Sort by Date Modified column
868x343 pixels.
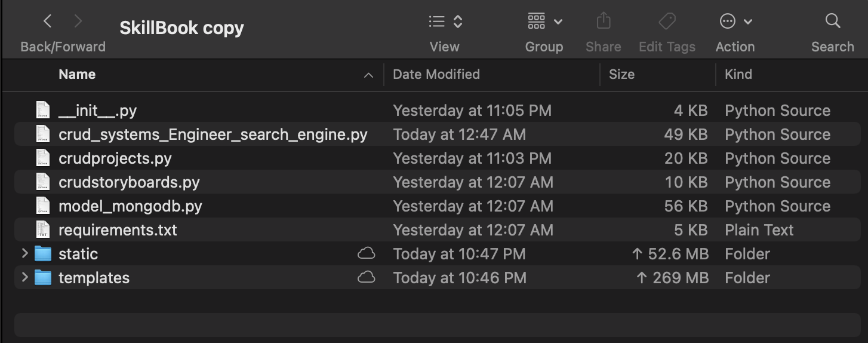click(x=436, y=74)
